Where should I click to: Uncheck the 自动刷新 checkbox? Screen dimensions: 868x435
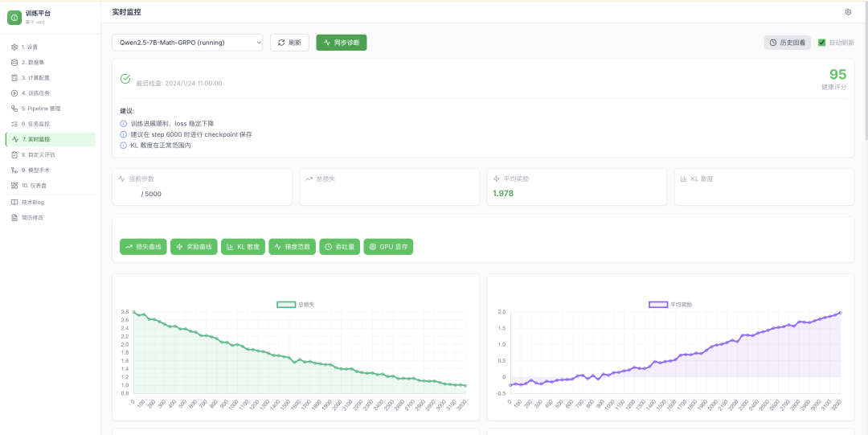pyautogui.click(x=821, y=43)
